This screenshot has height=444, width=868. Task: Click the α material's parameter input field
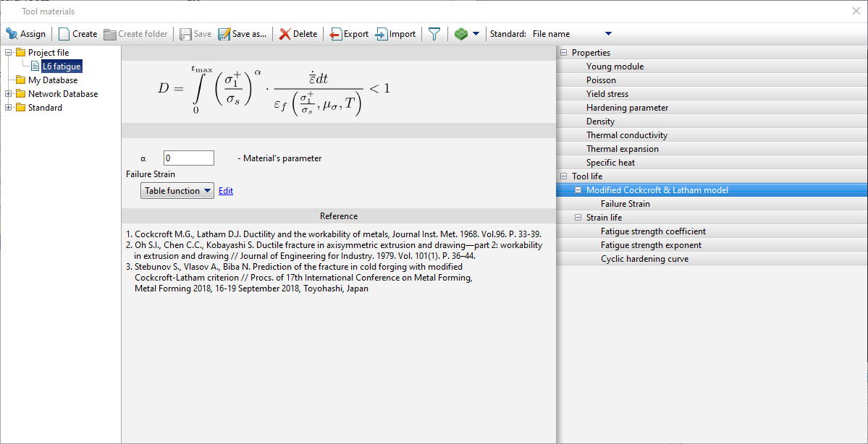click(188, 157)
